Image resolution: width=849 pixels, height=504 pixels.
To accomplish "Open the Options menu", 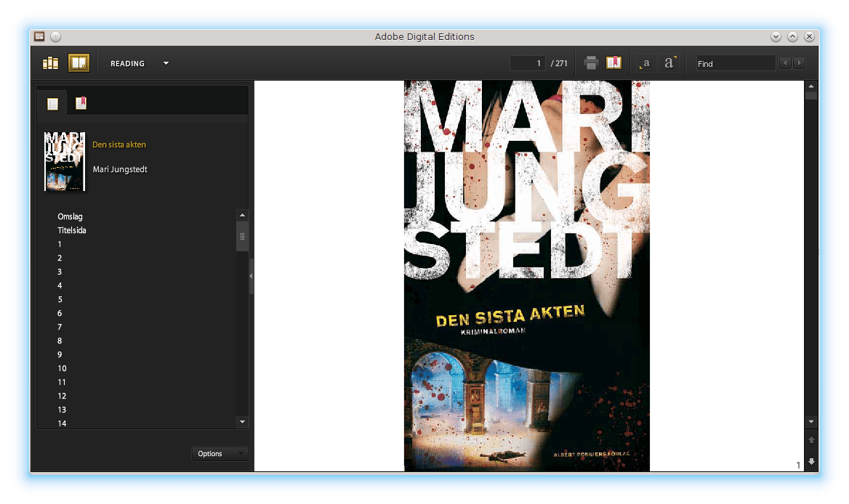I will click(219, 453).
